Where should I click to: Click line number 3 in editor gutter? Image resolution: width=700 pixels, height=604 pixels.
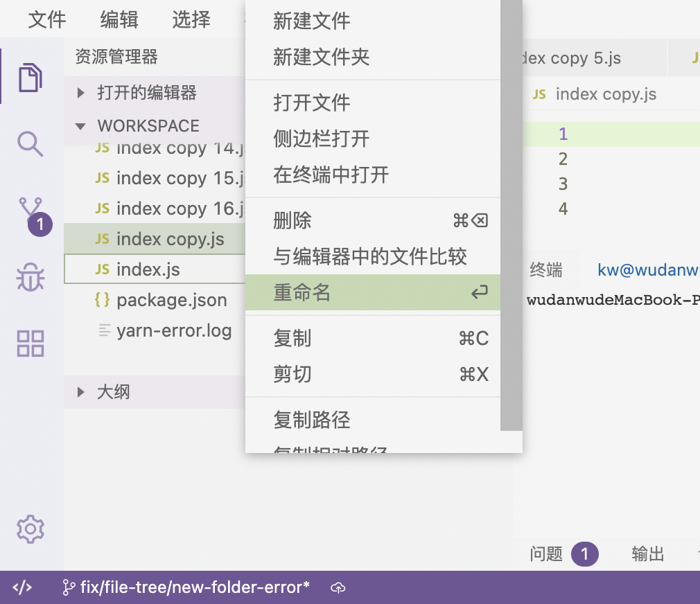pos(563,184)
